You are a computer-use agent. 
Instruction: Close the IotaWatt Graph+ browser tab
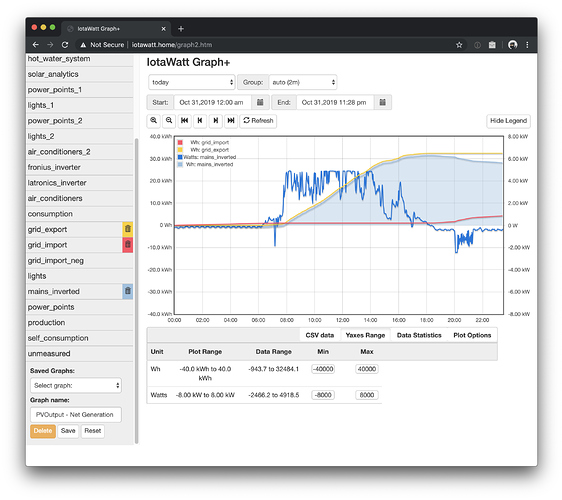pos(163,29)
